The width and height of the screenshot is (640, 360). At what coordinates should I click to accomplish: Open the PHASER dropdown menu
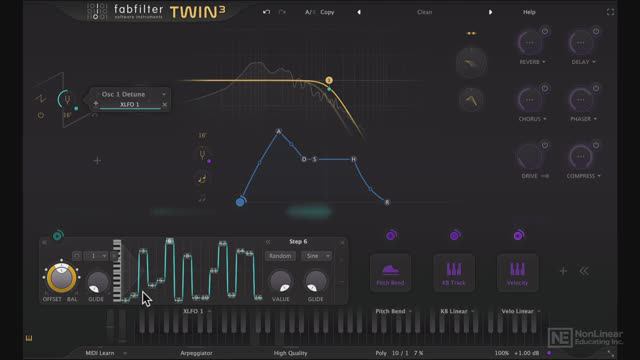(x=583, y=119)
